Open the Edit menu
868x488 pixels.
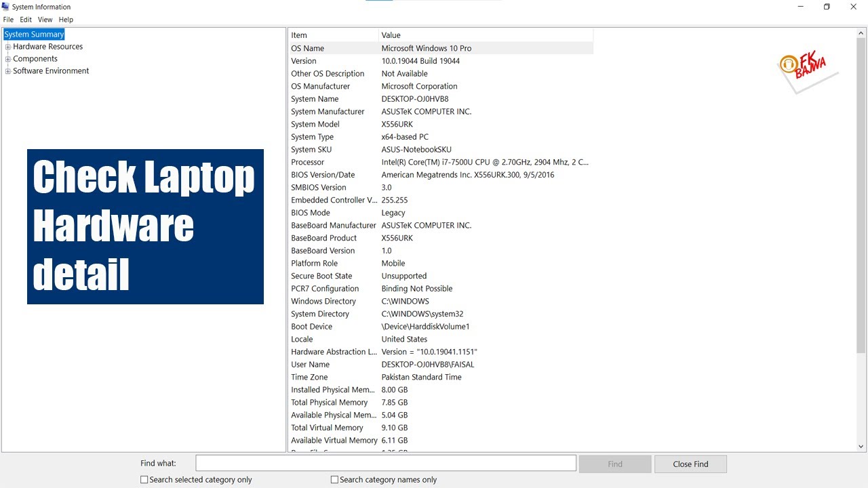(26, 20)
